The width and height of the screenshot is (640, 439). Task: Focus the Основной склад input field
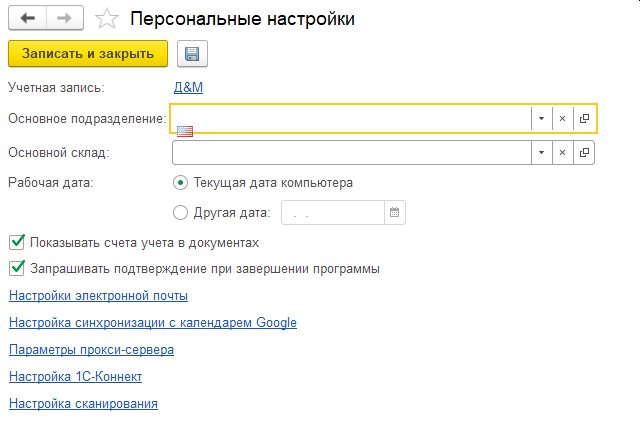[x=352, y=153]
